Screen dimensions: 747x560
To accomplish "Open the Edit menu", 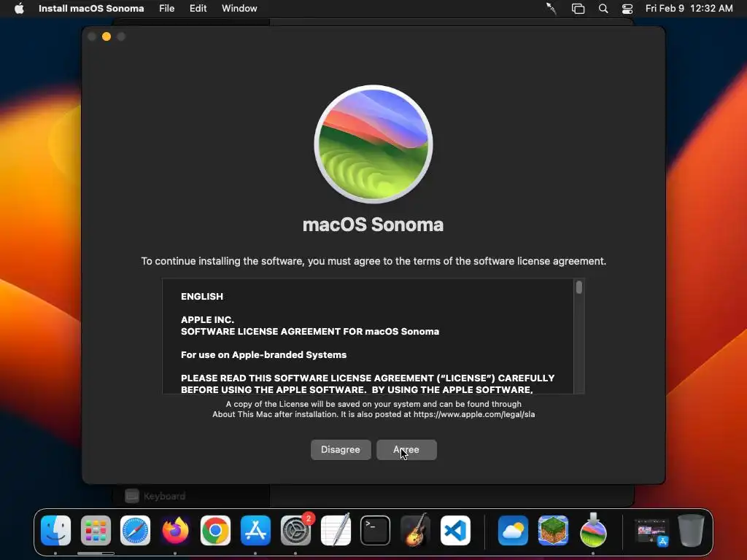I will [x=198, y=8].
